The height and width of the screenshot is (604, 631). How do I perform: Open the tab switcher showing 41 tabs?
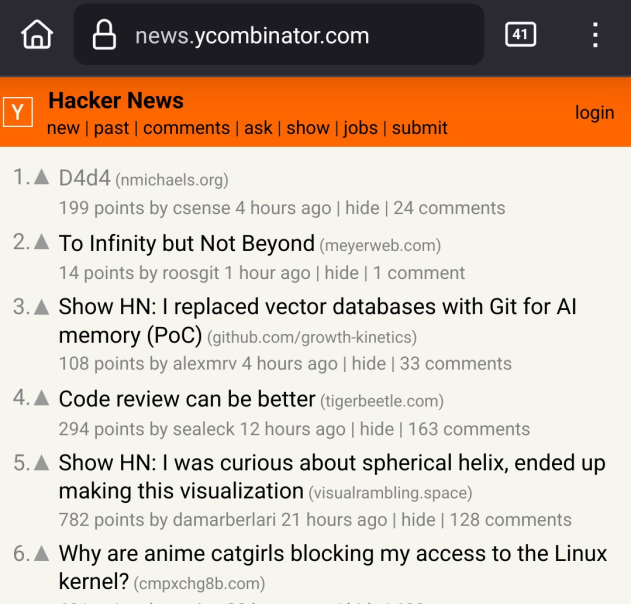coord(520,35)
